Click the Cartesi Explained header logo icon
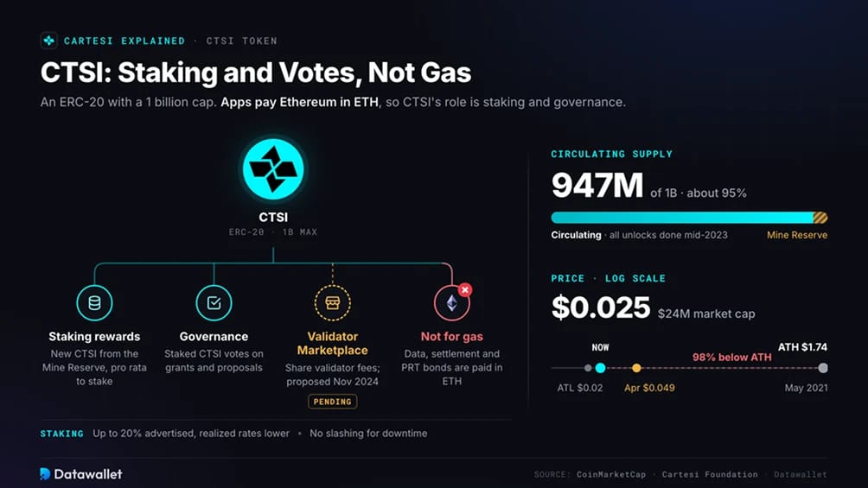This screenshot has width=868, height=488. (x=48, y=41)
